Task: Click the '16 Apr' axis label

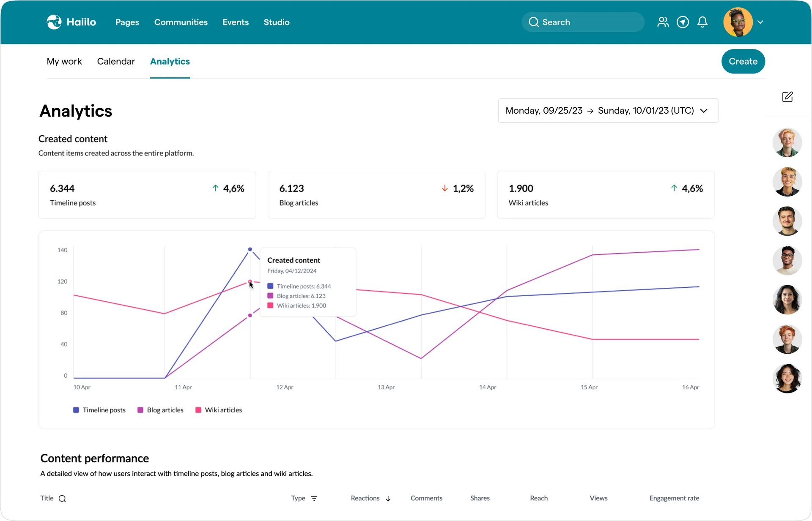Action: pyautogui.click(x=690, y=387)
